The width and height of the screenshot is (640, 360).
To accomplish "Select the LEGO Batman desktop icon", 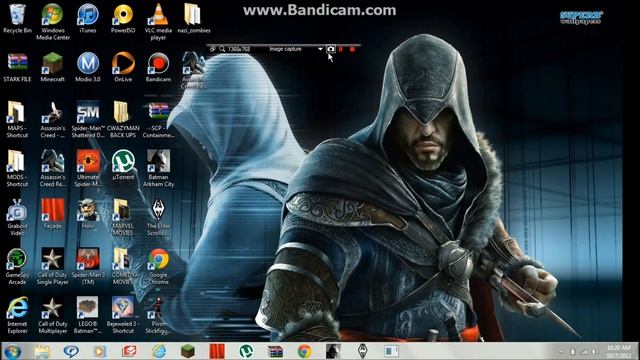I will tap(88, 315).
